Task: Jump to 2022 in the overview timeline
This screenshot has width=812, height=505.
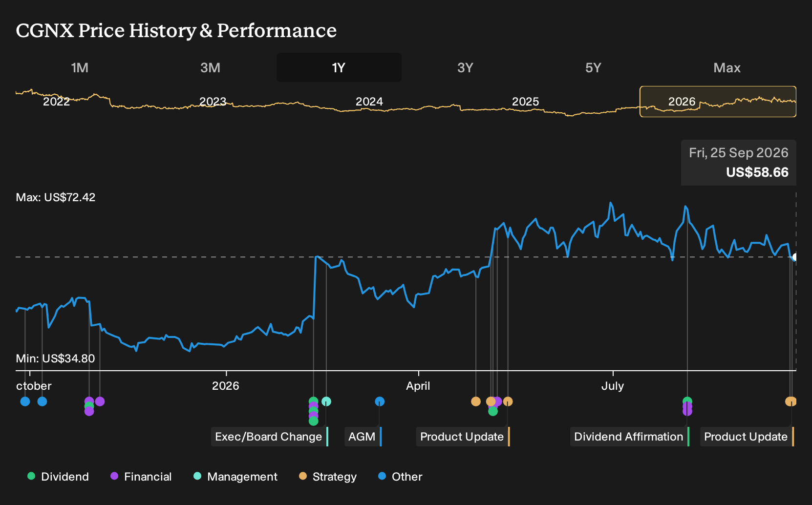Action: tap(57, 102)
